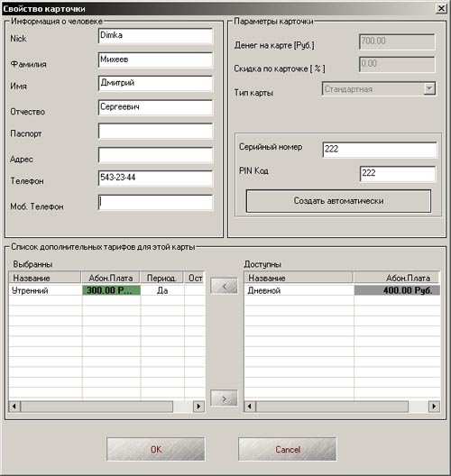The height and width of the screenshot is (476, 451).
Task: Confirm with the OK button
Action: 156,449
